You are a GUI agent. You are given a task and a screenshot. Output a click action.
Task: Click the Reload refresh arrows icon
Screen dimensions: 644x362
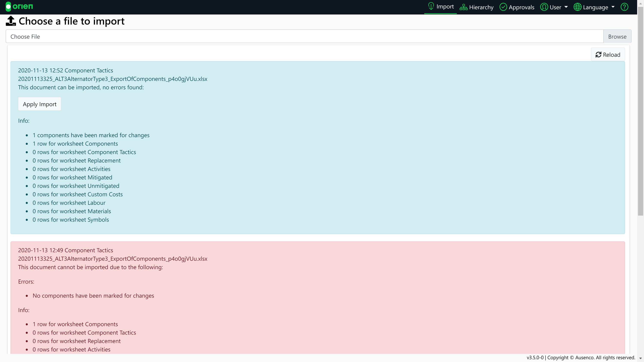598,55
